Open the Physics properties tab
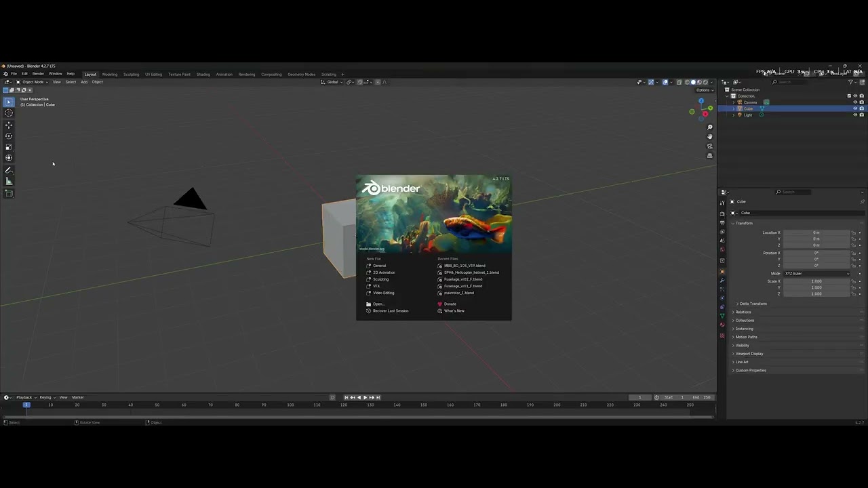The width and height of the screenshot is (868, 488). [x=722, y=298]
